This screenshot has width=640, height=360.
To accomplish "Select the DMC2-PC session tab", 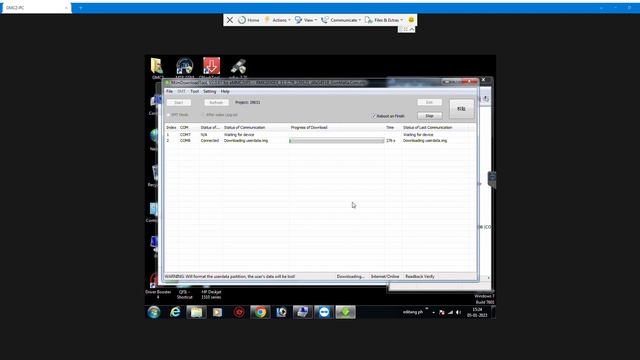I will coord(36,8).
